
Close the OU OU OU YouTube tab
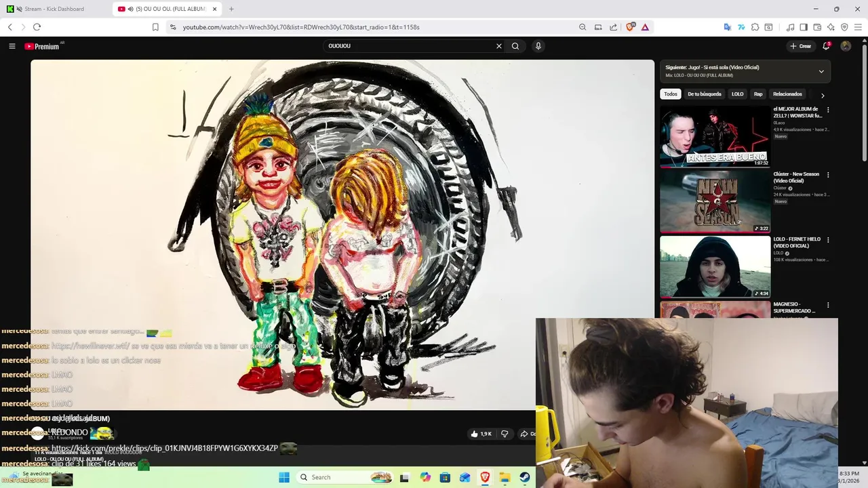(x=215, y=9)
